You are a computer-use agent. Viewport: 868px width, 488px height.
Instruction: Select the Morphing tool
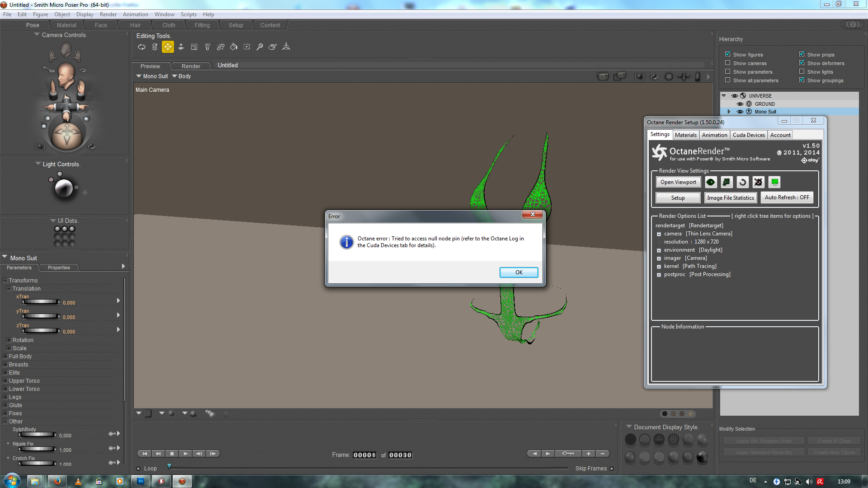273,47
